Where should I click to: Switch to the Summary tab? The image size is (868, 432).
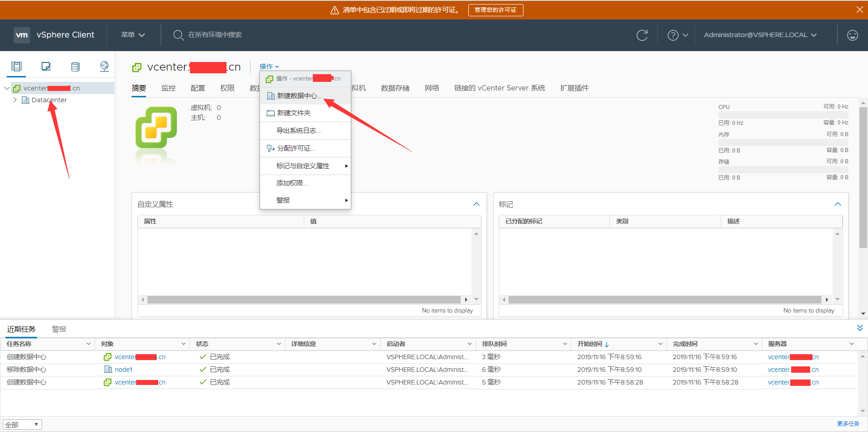pyautogui.click(x=139, y=88)
